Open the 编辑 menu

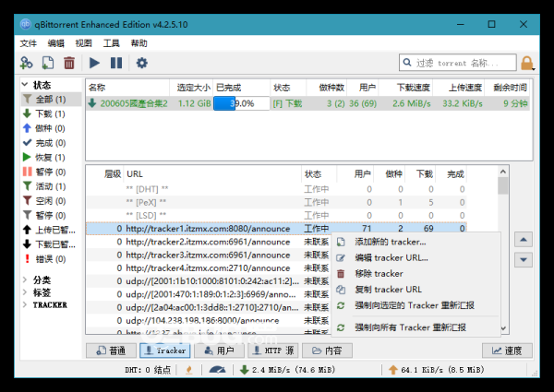[55, 43]
